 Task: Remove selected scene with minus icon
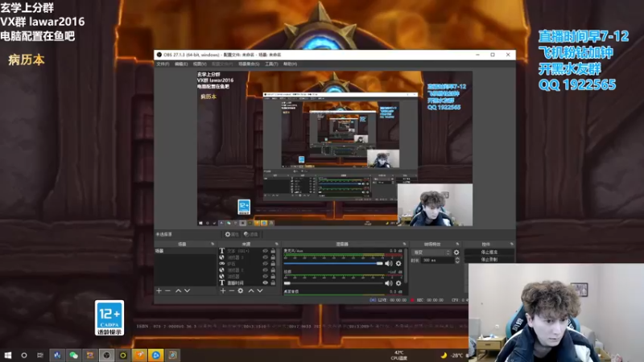[167, 290]
